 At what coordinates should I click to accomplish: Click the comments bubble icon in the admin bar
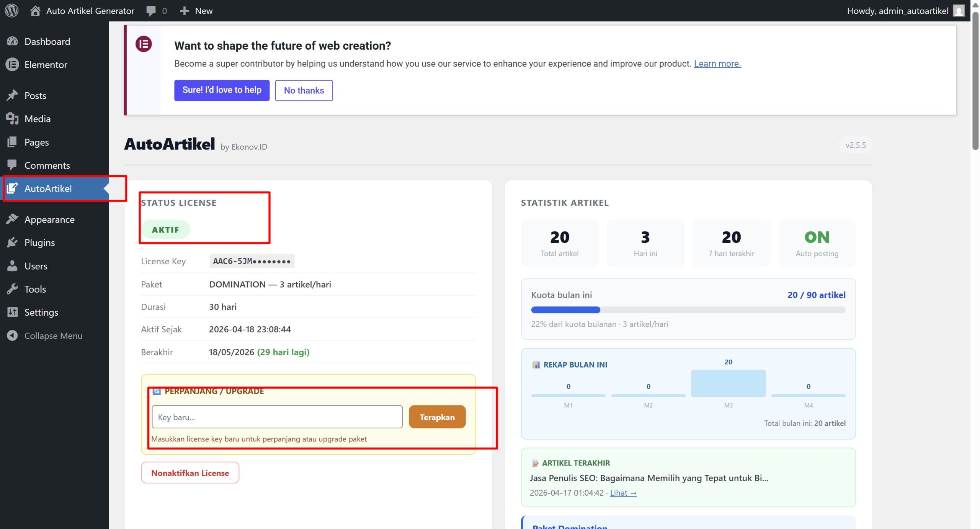pyautogui.click(x=151, y=11)
